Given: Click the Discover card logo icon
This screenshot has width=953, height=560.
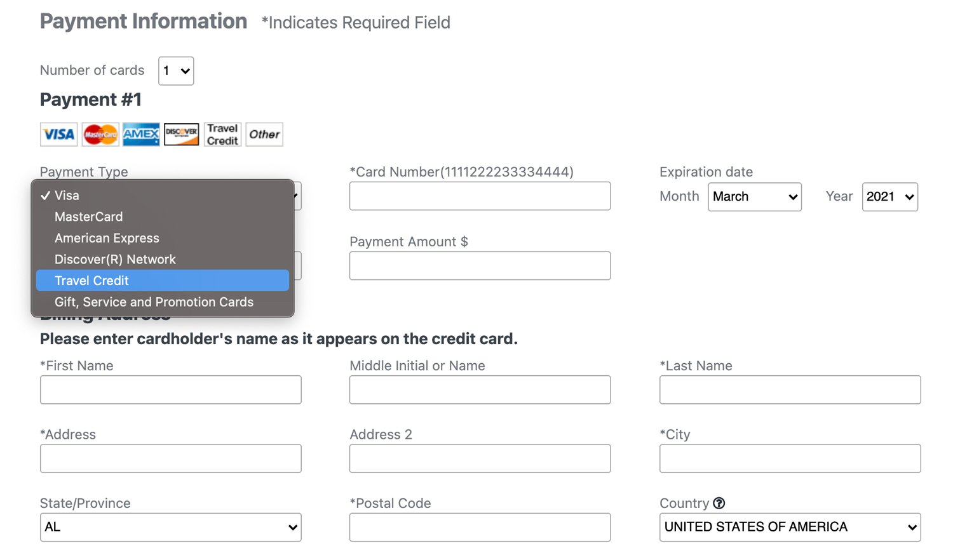Looking at the screenshot, I should (x=182, y=135).
